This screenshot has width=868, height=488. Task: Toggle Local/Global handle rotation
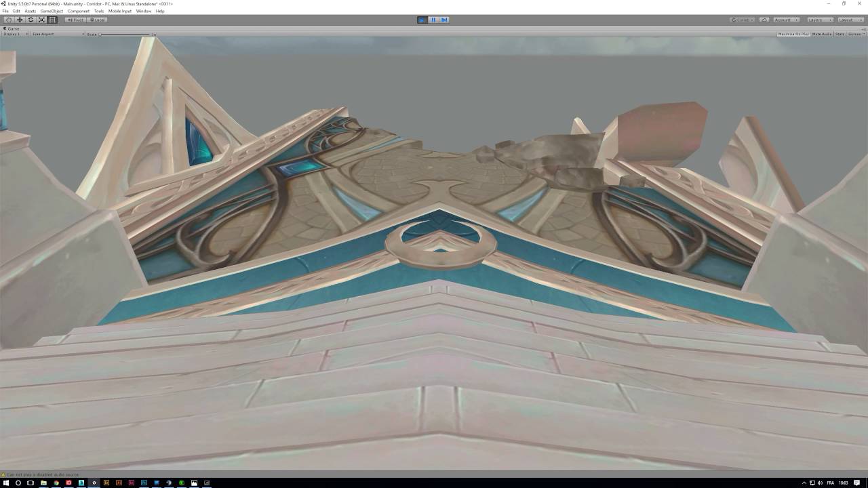97,20
